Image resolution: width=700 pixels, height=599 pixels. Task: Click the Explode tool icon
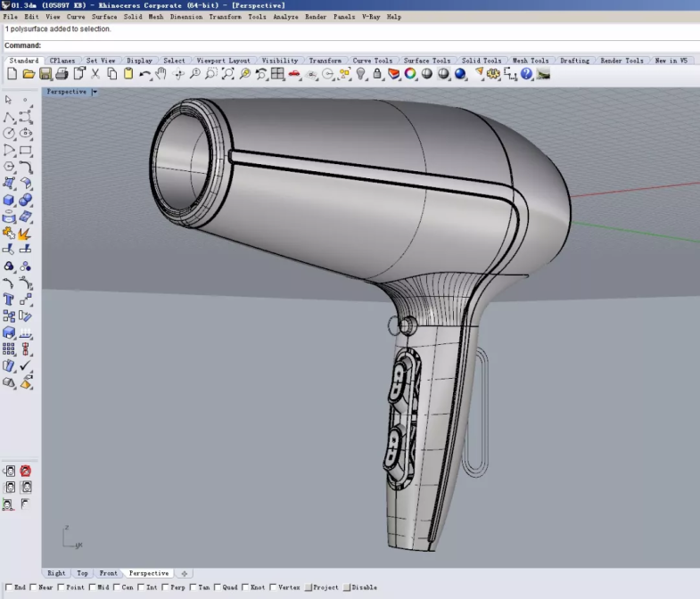[25, 234]
